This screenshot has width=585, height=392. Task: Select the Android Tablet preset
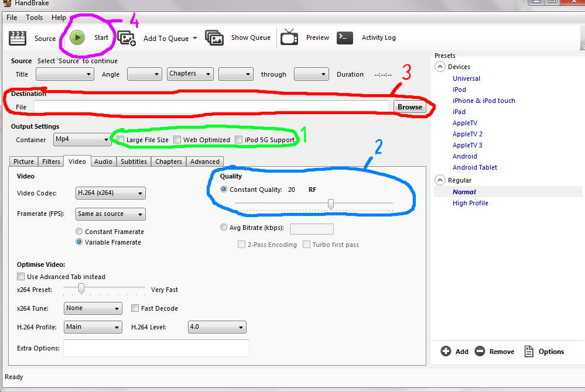point(475,167)
